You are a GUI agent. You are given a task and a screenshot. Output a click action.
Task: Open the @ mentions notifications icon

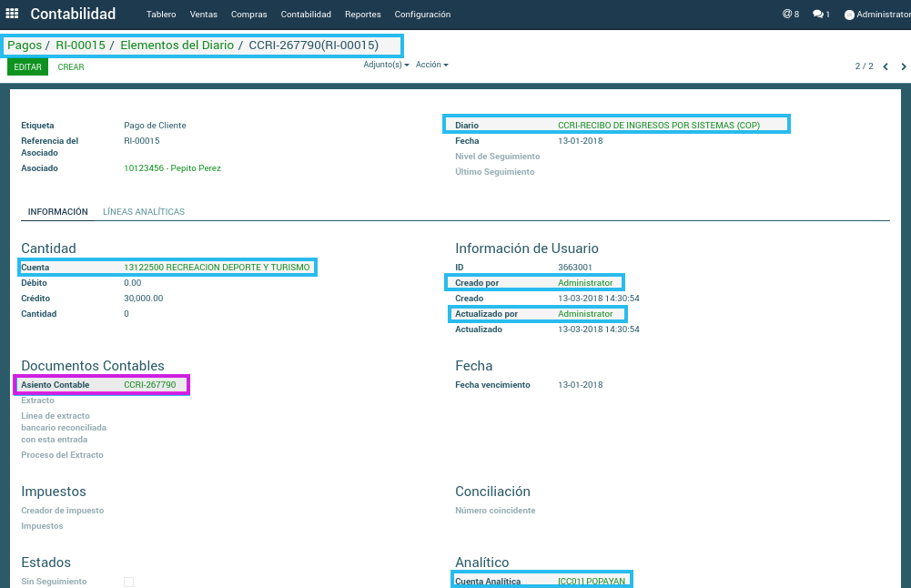pos(790,15)
